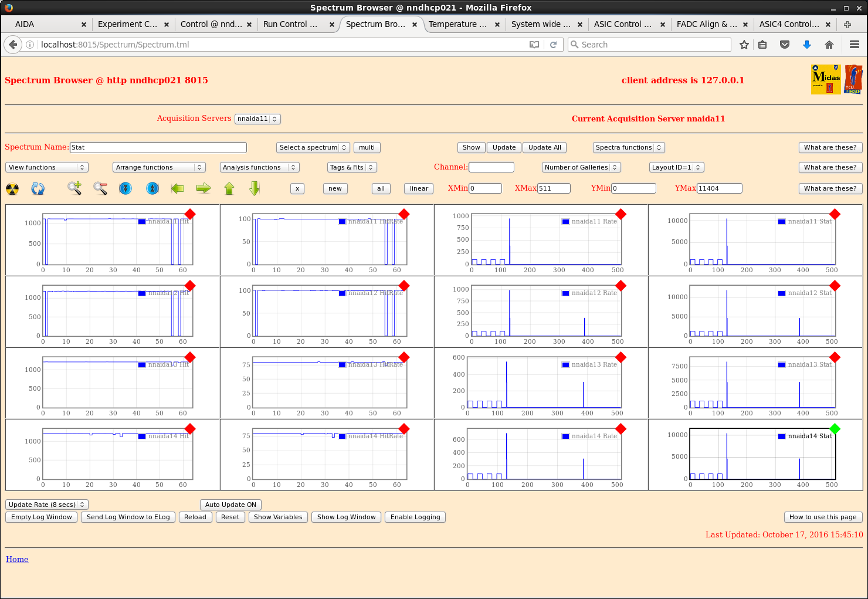Click the red marker on nnaida11 Rate plot
Viewport: 868px width, 599px height.
coord(621,214)
